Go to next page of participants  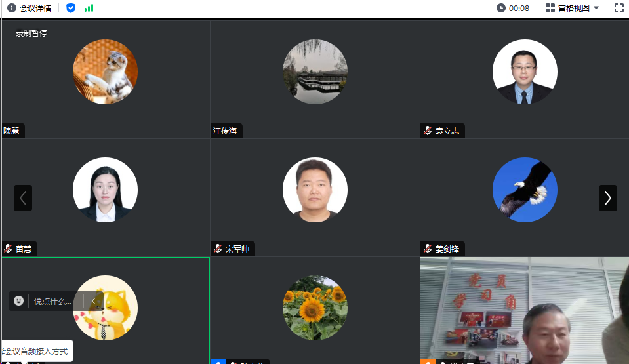608,198
